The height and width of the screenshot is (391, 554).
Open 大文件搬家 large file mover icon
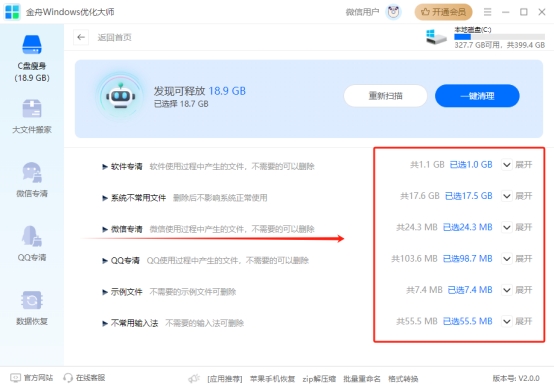(32, 108)
